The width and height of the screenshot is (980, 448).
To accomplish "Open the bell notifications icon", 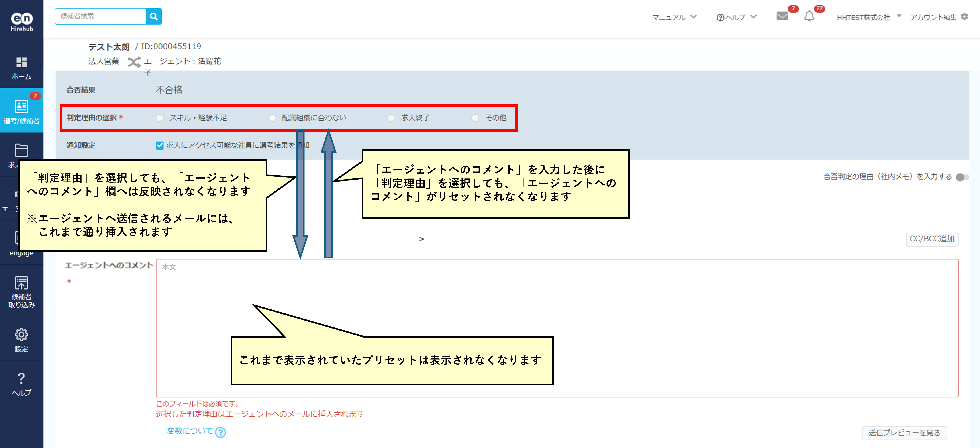I will point(809,16).
